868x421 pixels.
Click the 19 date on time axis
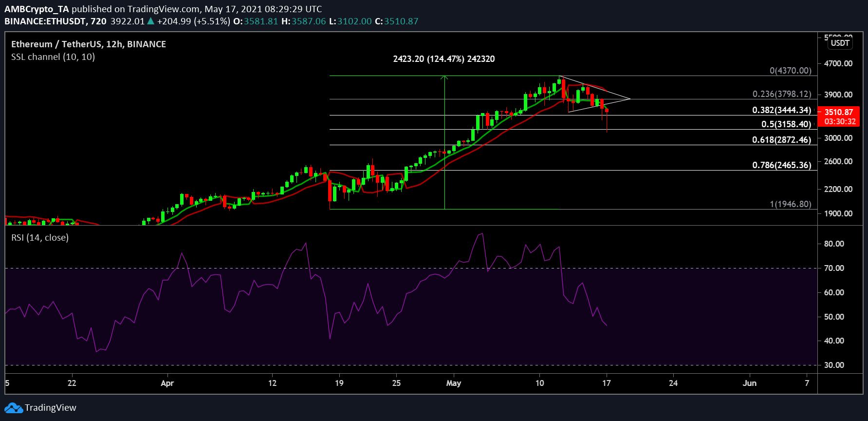339,383
